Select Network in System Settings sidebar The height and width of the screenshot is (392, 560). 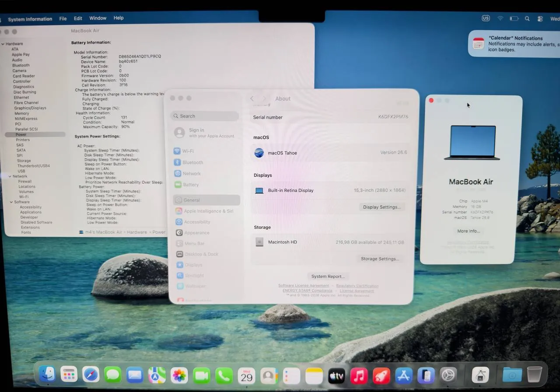coord(206,174)
